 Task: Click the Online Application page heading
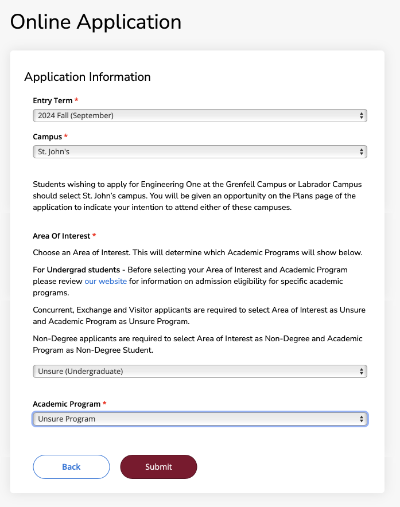[96, 22]
